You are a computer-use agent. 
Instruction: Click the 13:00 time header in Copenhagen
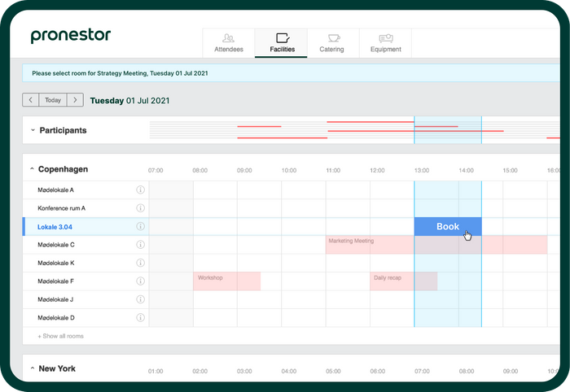(x=422, y=170)
